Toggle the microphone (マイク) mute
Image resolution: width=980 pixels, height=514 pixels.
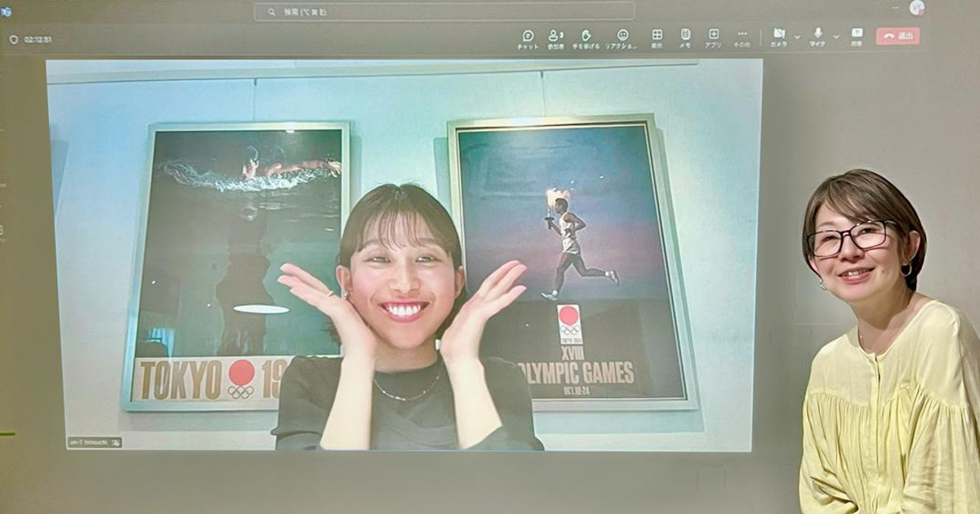(817, 36)
